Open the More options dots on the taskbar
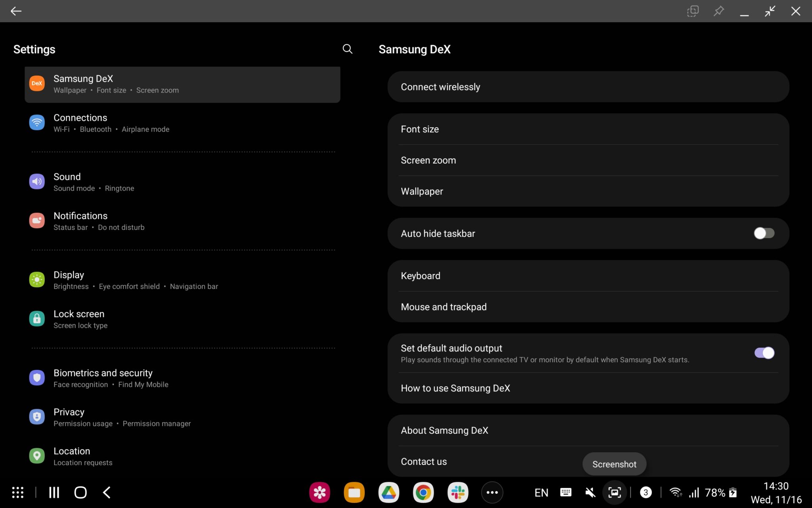Image resolution: width=812 pixels, height=508 pixels. 492,492
